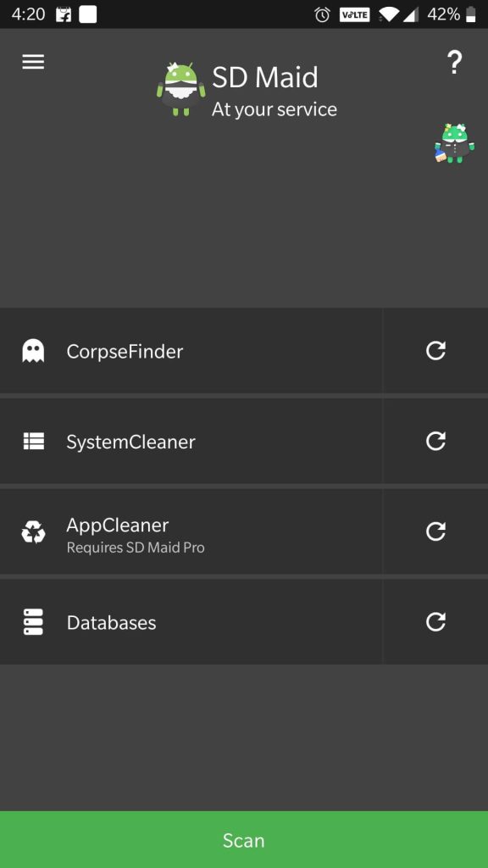Refresh SystemCleaner with its reload icon
This screenshot has height=868, width=488.
(435, 441)
